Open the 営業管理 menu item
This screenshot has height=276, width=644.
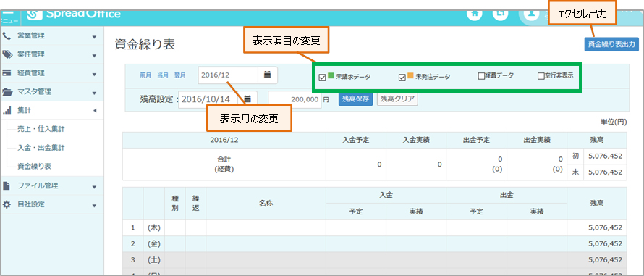31,35
